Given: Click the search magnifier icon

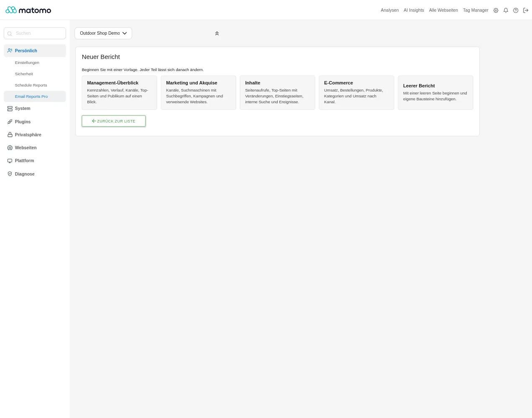Looking at the screenshot, I should click(10, 33).
